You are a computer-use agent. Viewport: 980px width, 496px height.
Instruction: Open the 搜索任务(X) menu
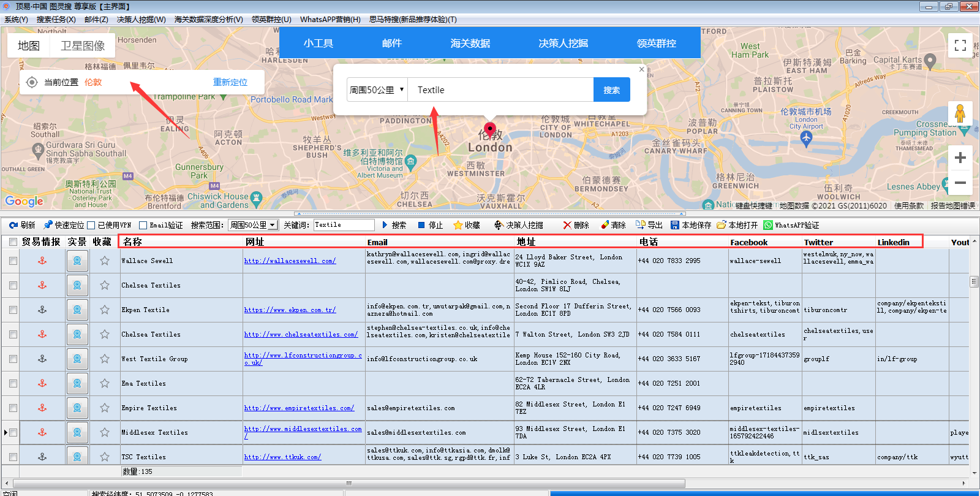pos(56,19)
